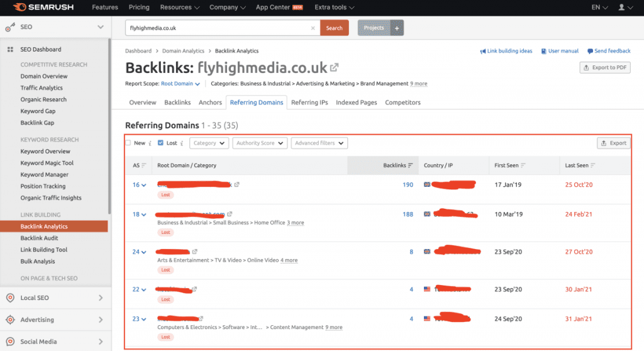Switch to the Overview tab

[143, 103]
